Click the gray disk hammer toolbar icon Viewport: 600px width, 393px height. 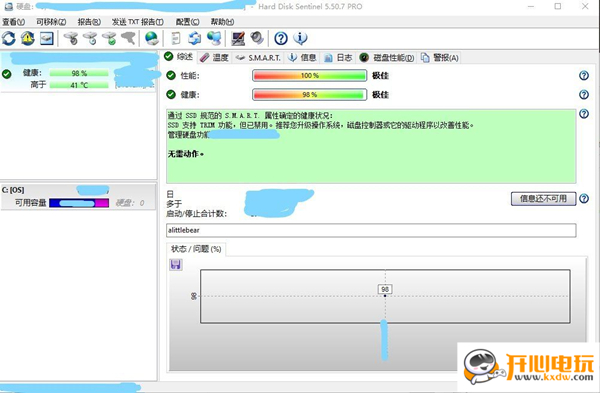128,38
